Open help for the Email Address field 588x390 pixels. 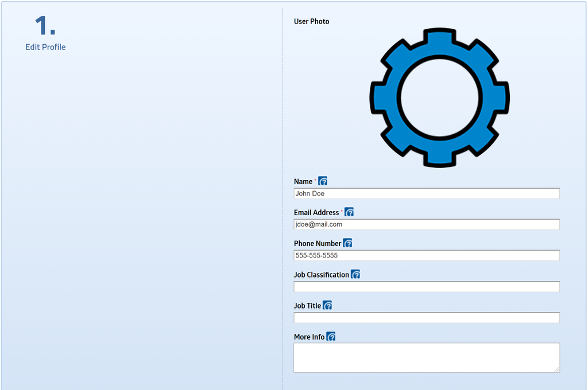[x=349, y=212]
